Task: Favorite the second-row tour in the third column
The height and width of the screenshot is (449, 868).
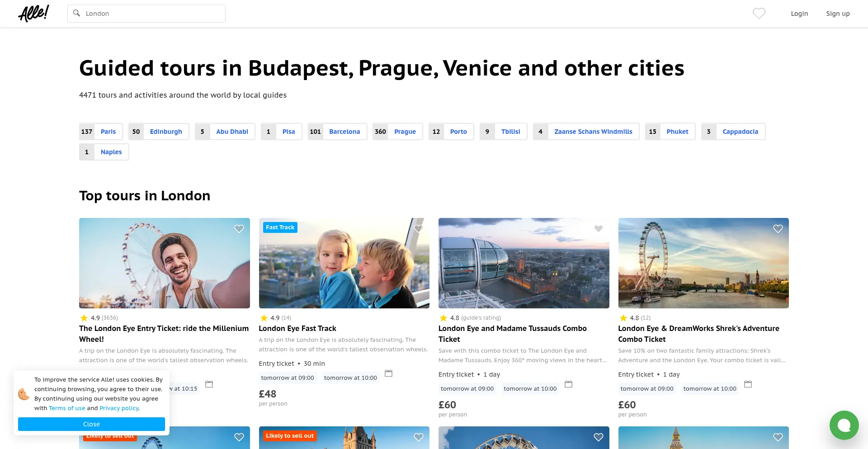Action: pos(599,437)
